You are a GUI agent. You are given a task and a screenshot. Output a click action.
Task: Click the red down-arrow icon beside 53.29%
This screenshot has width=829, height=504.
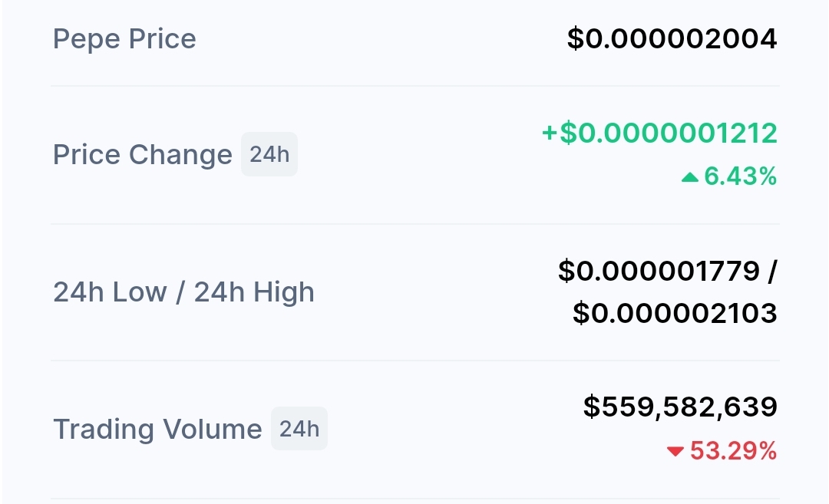click(675, 452)
